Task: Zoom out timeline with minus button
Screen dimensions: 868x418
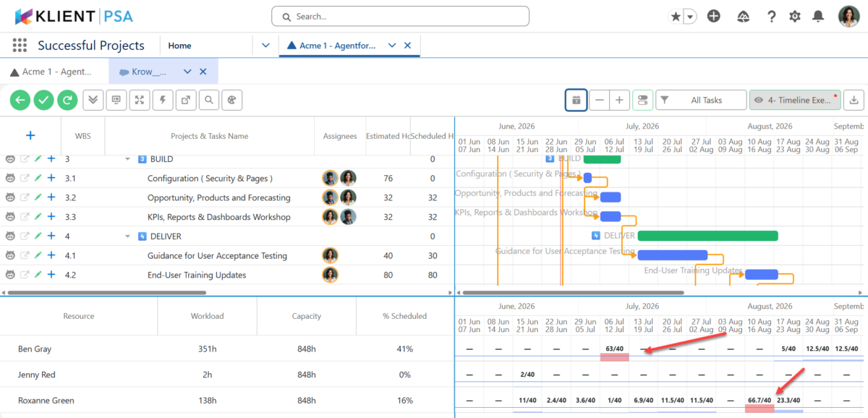Action: 599,100
